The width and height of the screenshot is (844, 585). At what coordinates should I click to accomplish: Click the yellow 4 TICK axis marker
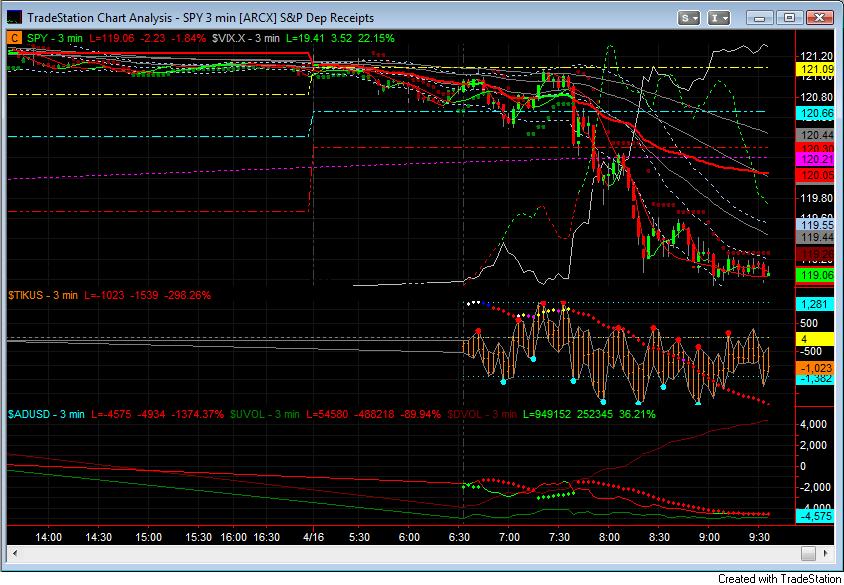(x=814, y=339)
